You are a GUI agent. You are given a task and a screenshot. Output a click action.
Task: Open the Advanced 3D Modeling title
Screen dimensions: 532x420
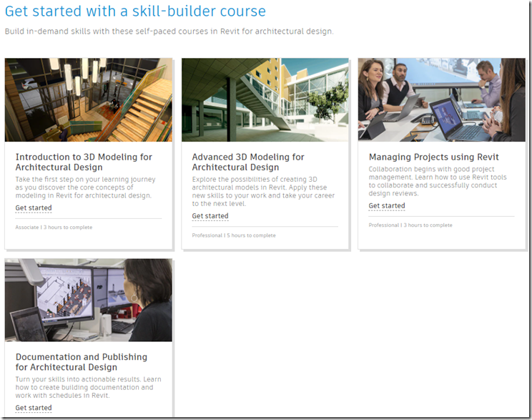(248, 162)
